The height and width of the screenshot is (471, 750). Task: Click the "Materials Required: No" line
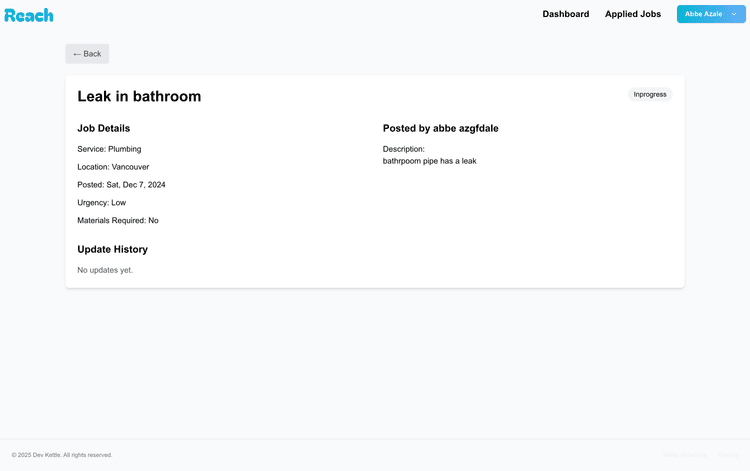click(x=117, y=220)
